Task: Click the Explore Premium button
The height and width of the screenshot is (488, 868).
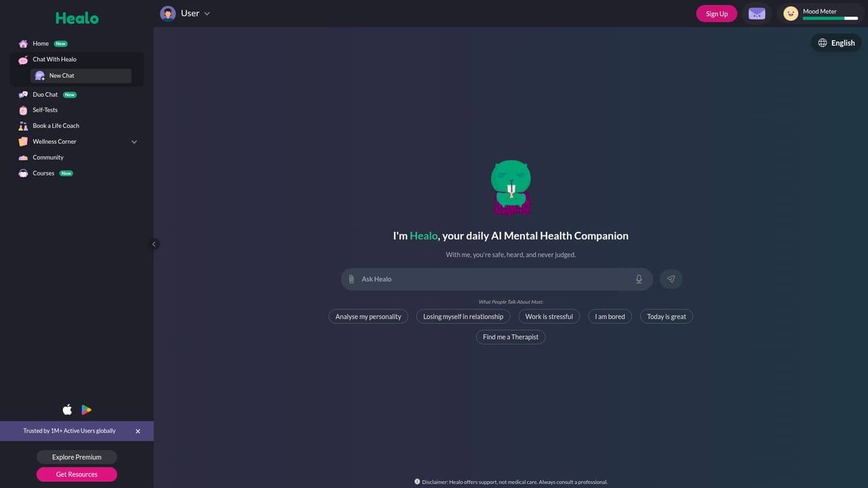Action: (77, 457)
